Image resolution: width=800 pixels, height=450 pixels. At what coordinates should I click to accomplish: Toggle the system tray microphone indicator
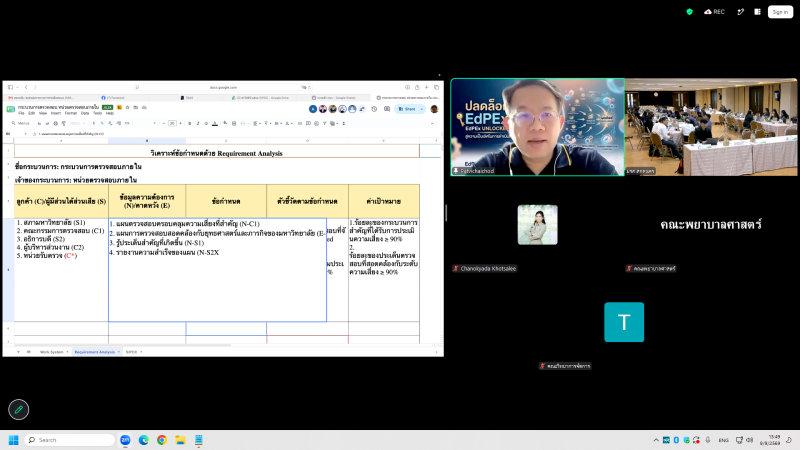coord(708,440)
